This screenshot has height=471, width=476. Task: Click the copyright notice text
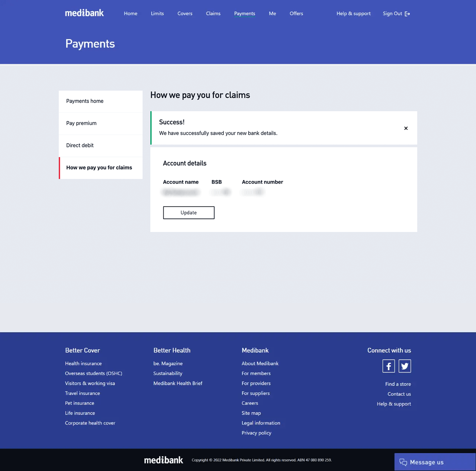click(262, 460)
